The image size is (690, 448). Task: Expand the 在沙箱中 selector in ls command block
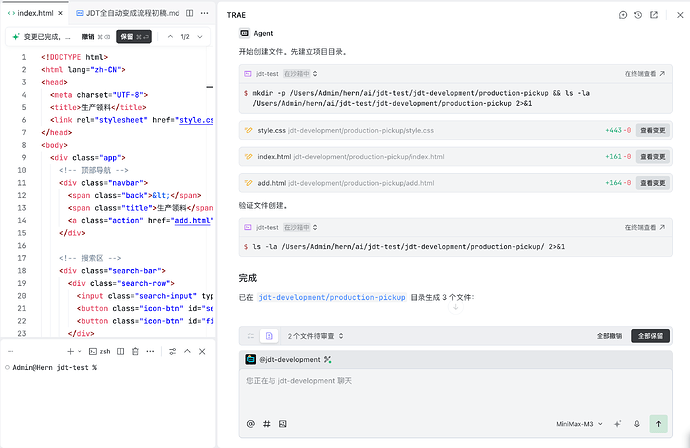(300, 227)
